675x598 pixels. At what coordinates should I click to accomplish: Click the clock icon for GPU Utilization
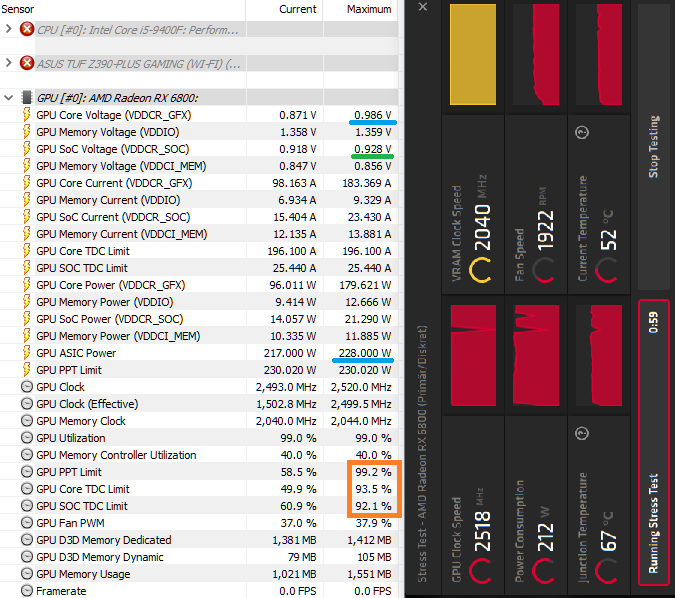pyautogui.click(x=27, y=438)
